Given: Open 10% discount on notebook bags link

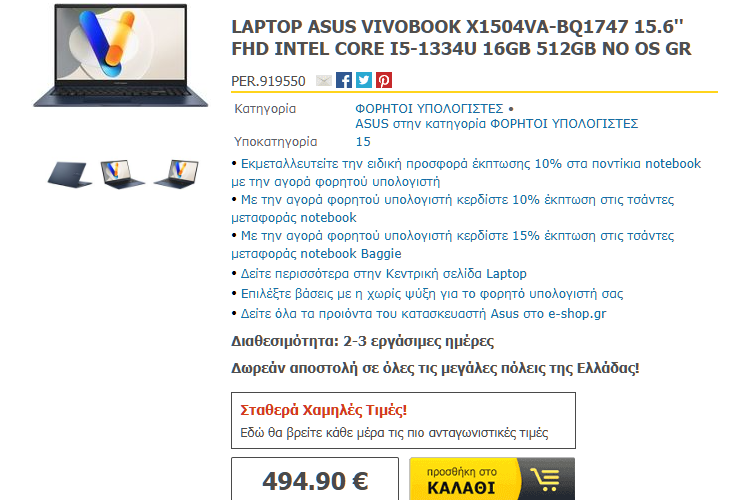Looking at the screenshot, I should 452,209.
